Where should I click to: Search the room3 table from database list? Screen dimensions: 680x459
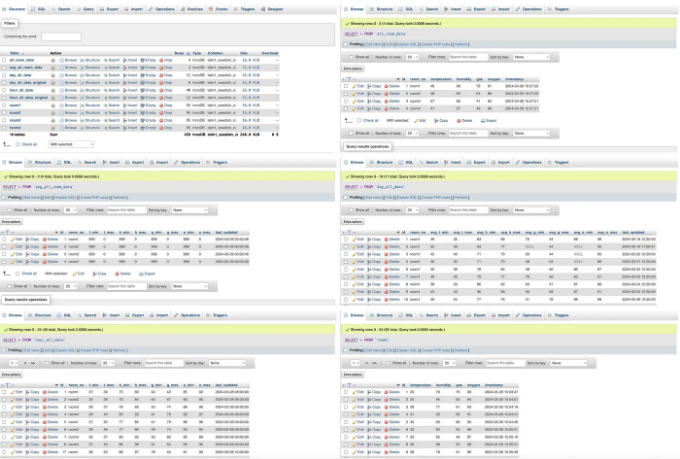111,120
